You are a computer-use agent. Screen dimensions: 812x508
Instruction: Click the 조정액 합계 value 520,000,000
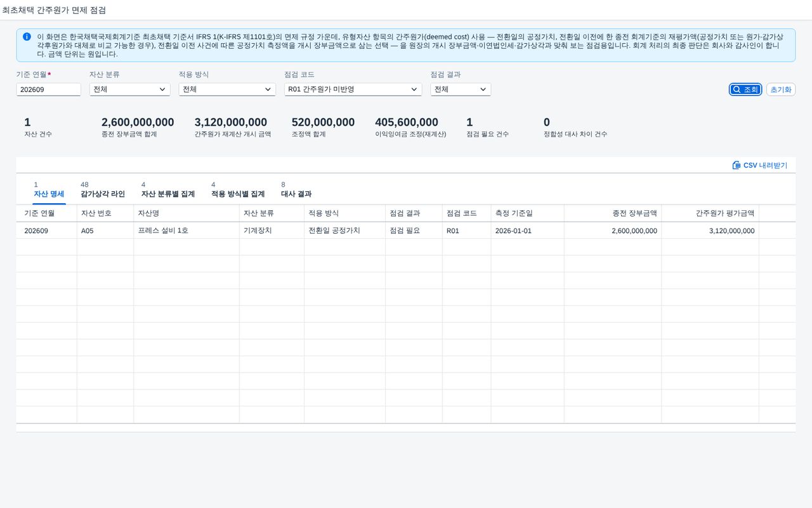323,123
